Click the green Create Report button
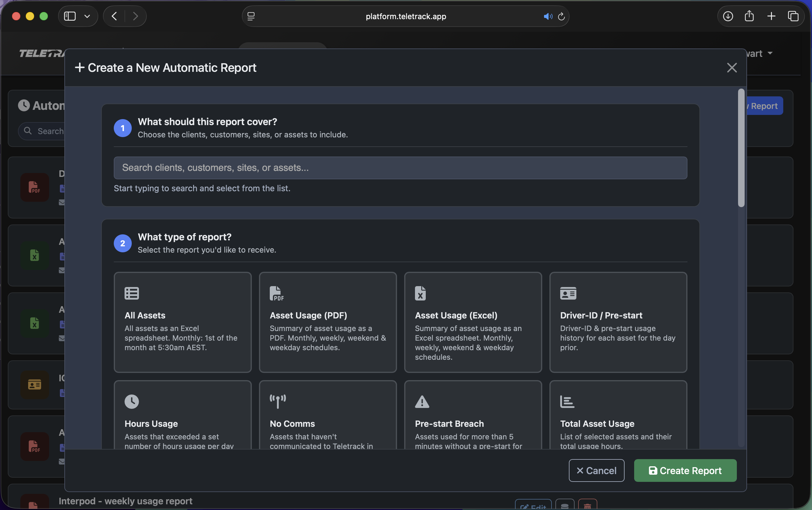 [685, 470]
